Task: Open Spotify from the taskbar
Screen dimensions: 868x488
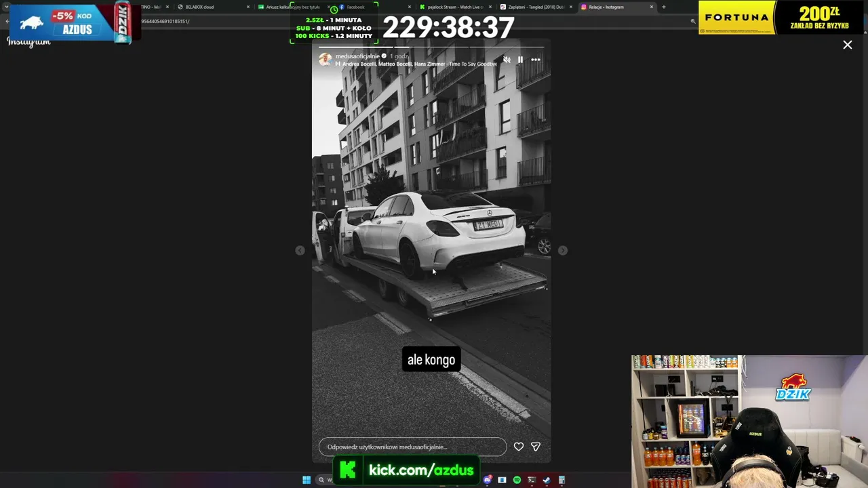Action: point(517,480)
